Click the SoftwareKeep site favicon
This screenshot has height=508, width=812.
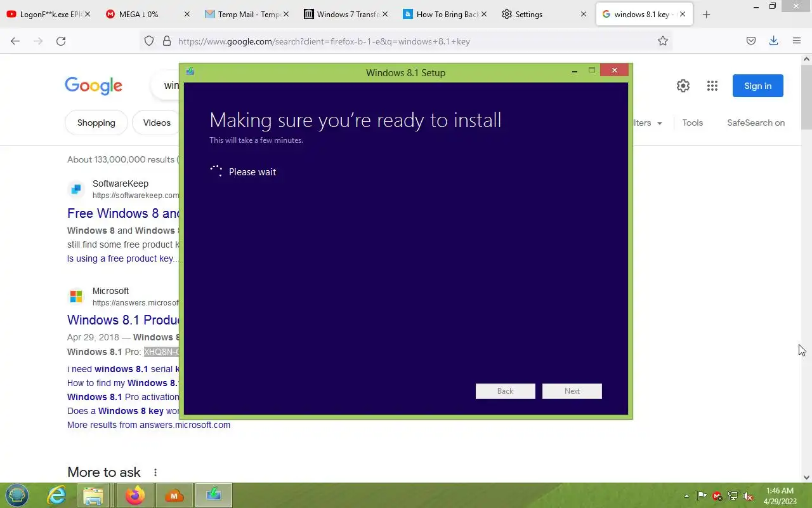click(x=76, y=189)
